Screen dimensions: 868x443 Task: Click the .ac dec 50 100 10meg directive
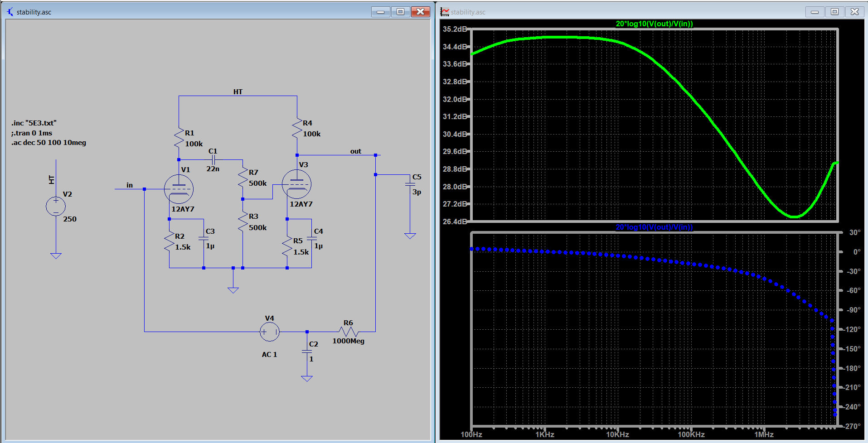point(49,143)
